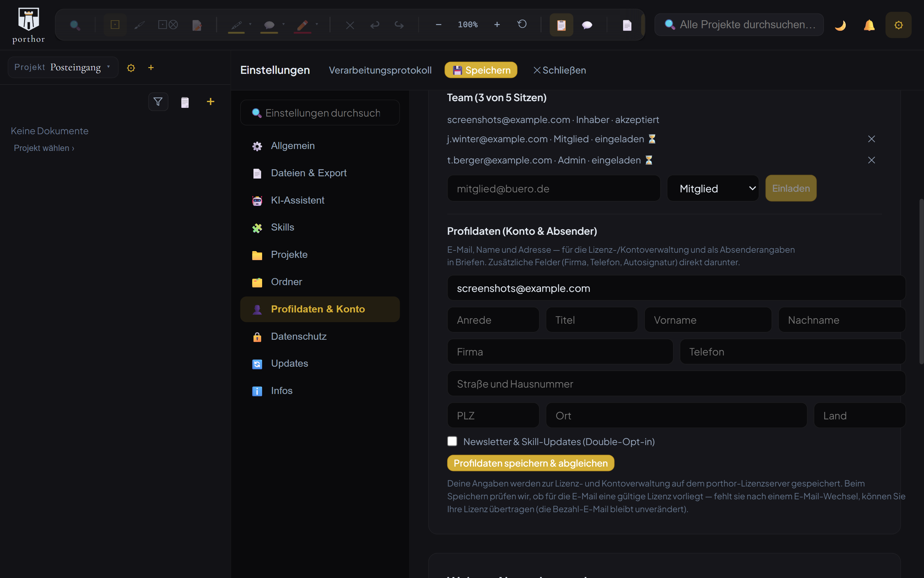Focus the Vorname field
Image resolution: width=924 pixels, height=578 pixels.
[708, 320]
